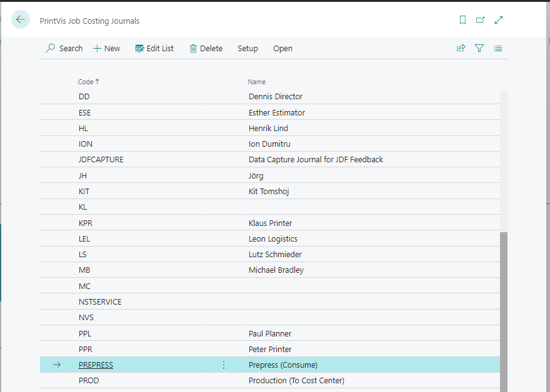
Task: Click Edit List in toolbar
Action: pos(154,48)
